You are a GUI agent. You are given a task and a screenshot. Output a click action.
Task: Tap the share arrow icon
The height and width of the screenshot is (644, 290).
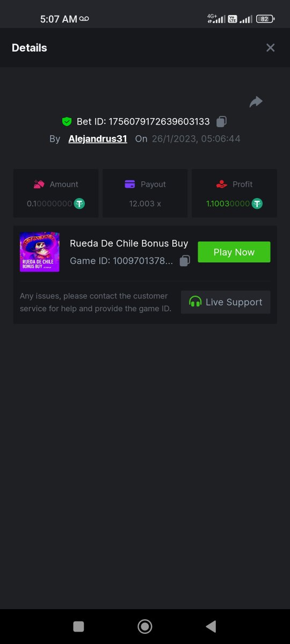[256, 101]
